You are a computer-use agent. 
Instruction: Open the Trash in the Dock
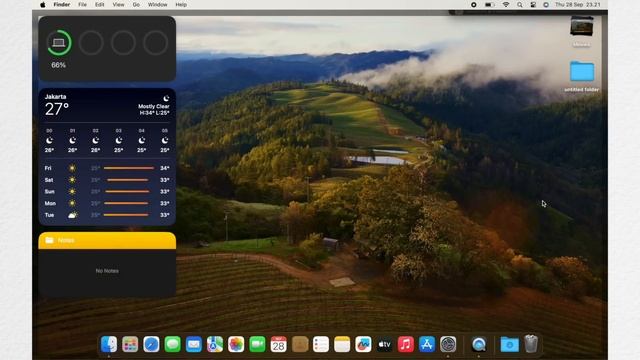531,344
